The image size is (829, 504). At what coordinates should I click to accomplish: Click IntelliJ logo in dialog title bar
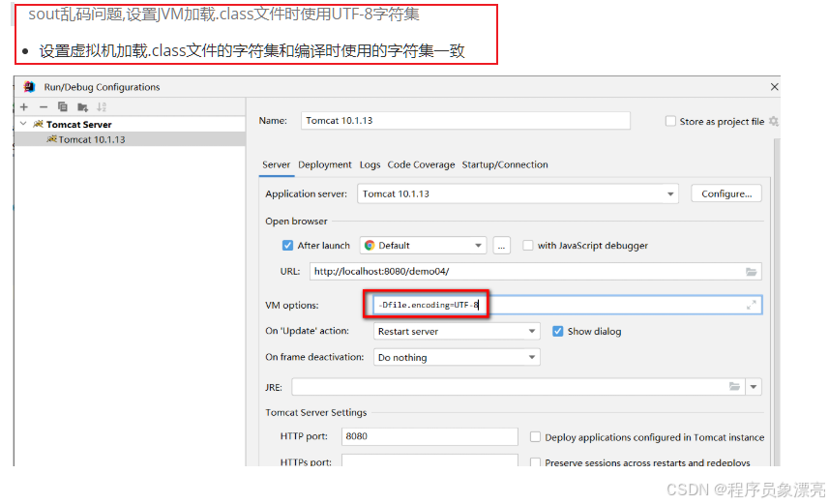[29, 87]
